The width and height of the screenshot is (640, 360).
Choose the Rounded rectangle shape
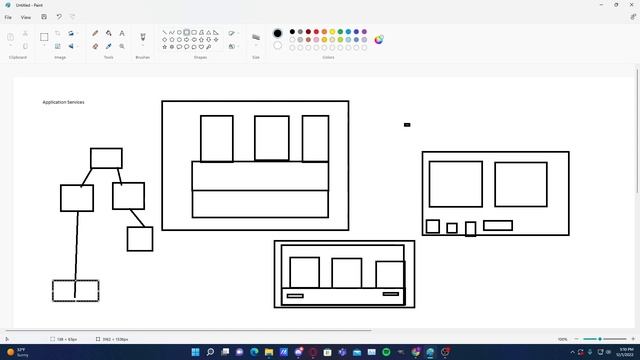click(194, 32)
